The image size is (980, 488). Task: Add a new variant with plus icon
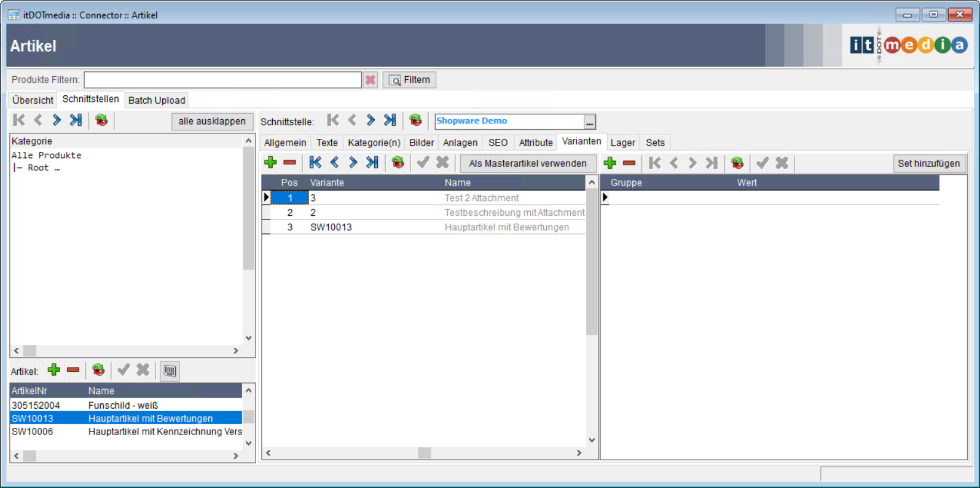pyautogui.click(x=270, y=163)
